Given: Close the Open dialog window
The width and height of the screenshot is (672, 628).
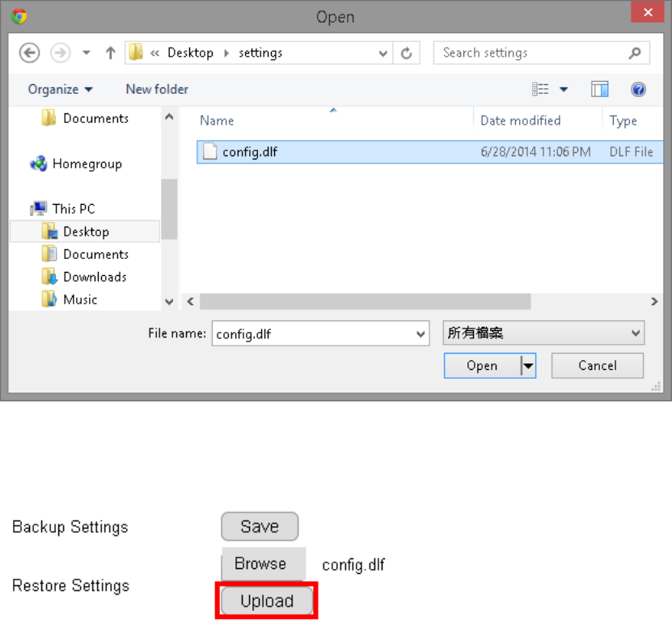Looking at the screenshot, I should pyautogui.click(x=648, y=11).
